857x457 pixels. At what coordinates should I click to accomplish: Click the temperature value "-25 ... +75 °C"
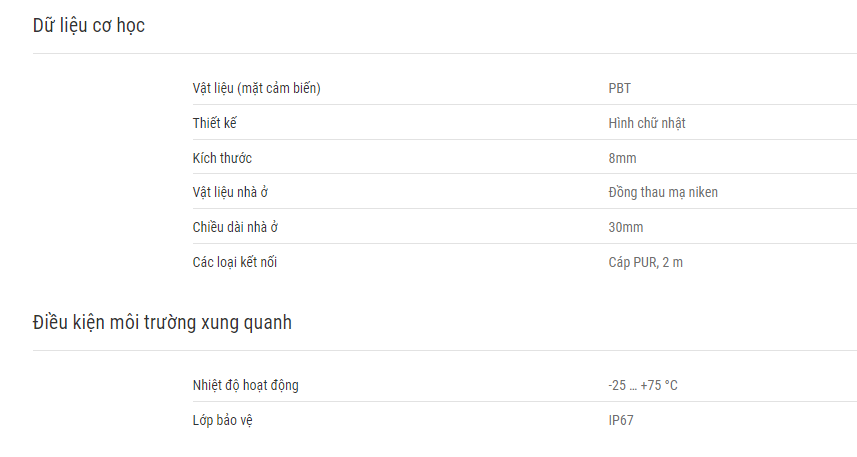click(x=643, y=385)
